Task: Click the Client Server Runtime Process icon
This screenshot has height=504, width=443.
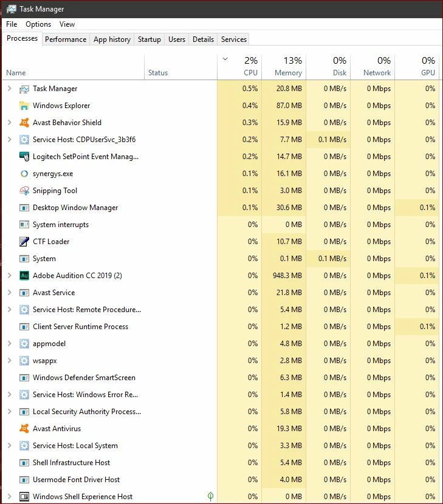Action: click(x=24, y=327)
